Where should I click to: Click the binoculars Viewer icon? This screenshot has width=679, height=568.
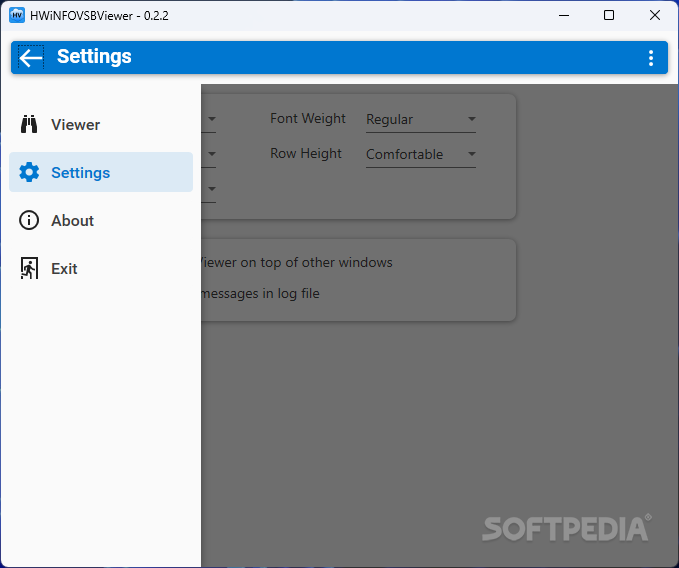coord(29,124)
